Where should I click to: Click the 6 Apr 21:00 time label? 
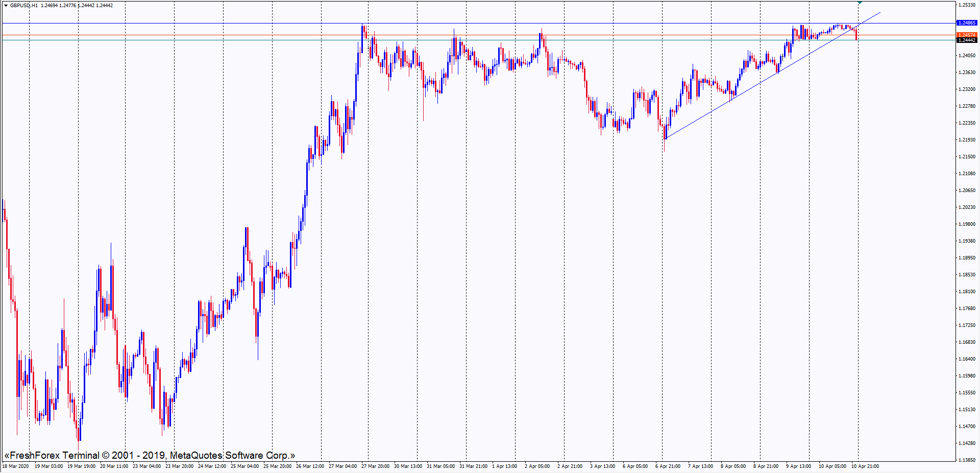[668, 466]
